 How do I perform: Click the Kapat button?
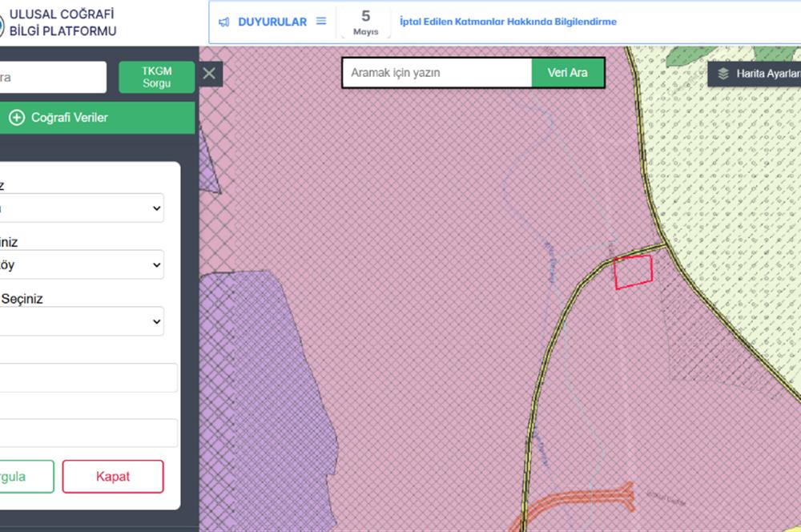pos(113,476)
